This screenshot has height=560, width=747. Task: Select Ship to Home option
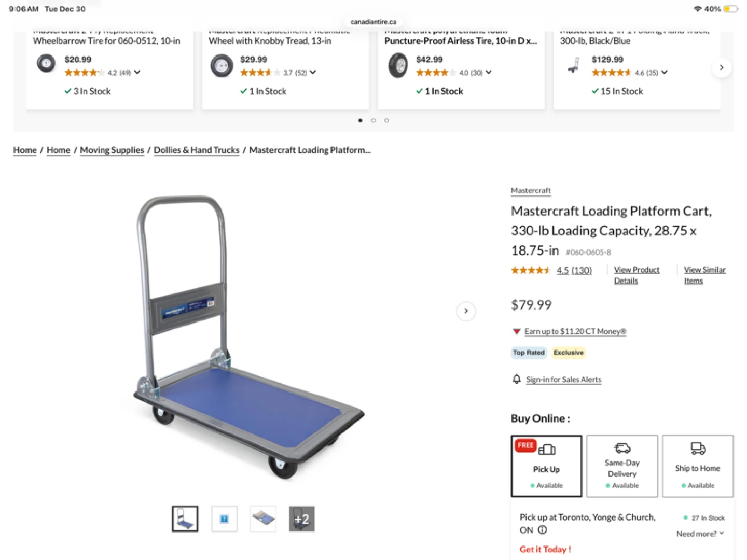pyautogui.click(x=698, y=466)
